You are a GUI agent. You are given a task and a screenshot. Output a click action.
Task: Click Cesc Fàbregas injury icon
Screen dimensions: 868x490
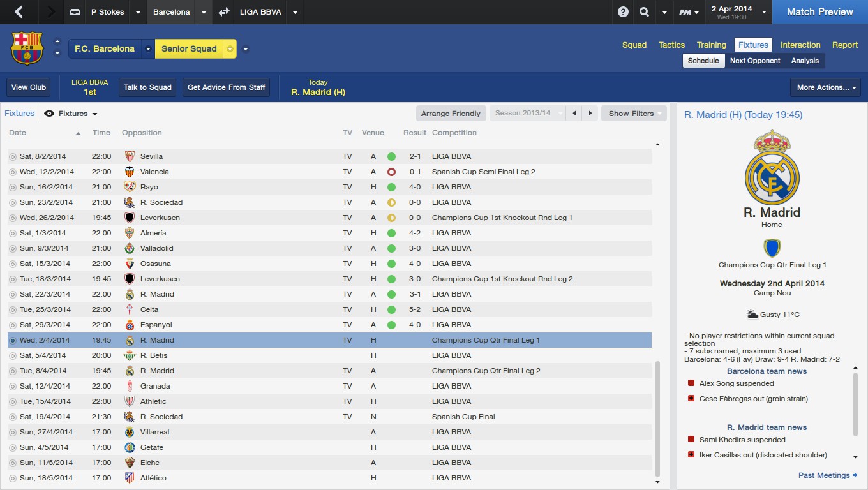point(691,399)
